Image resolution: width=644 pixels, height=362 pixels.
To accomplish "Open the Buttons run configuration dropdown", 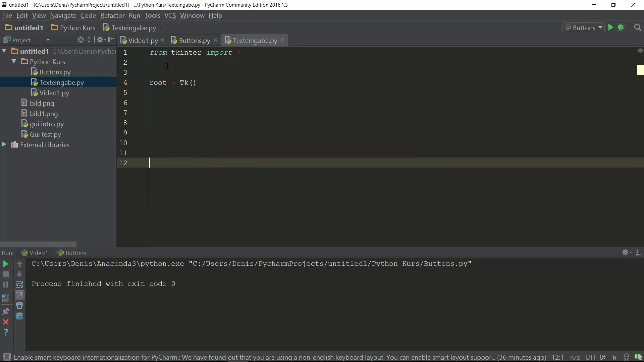I will point(583,28).
